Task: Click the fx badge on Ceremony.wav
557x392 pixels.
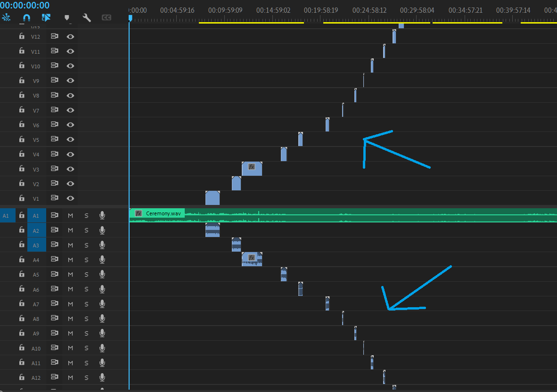Action: (138, 213)
